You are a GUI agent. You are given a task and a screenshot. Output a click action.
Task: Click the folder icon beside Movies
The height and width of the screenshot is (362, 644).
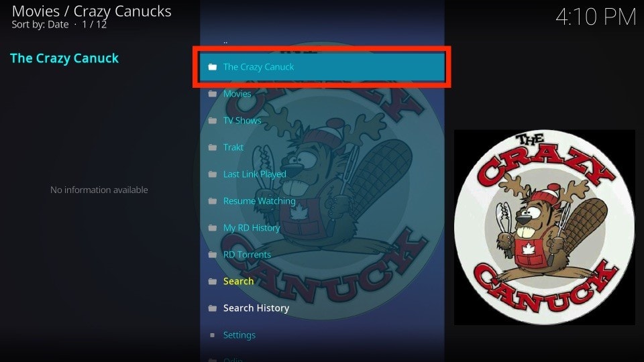point(213,94)
